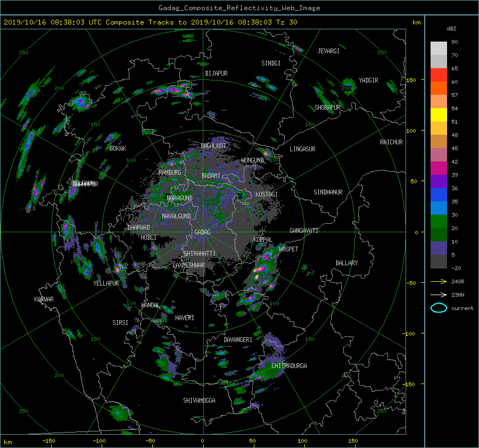Click the RAICHUR label
Image resolution: width=479 pixels, height=448 pixels.
pyautogui.click(x=391, y=142)
